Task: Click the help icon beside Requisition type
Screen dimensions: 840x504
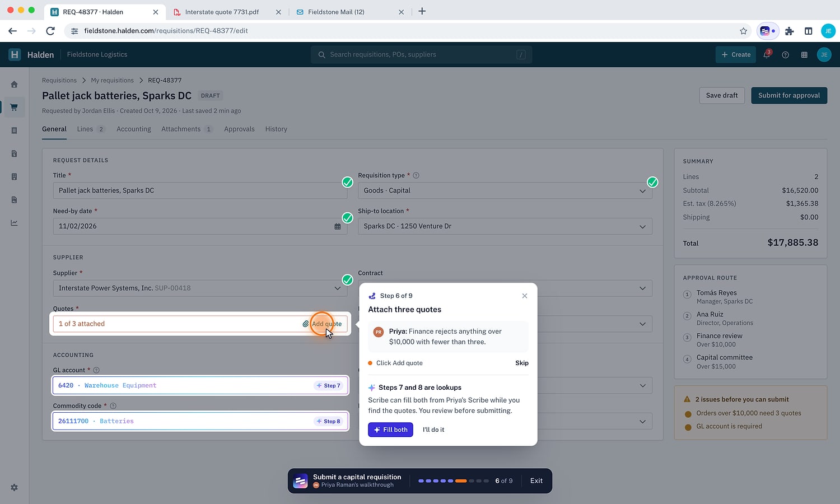Action: [416, 175]
